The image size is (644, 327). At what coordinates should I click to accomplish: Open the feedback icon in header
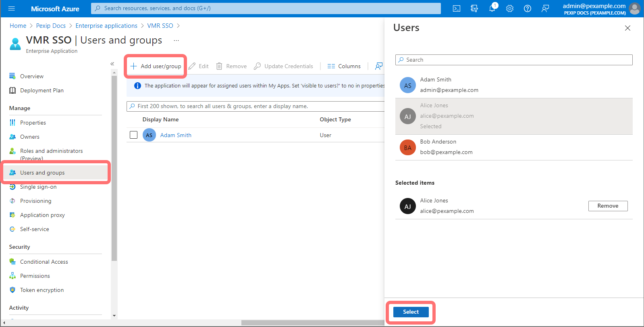click(x=545, y=8)
